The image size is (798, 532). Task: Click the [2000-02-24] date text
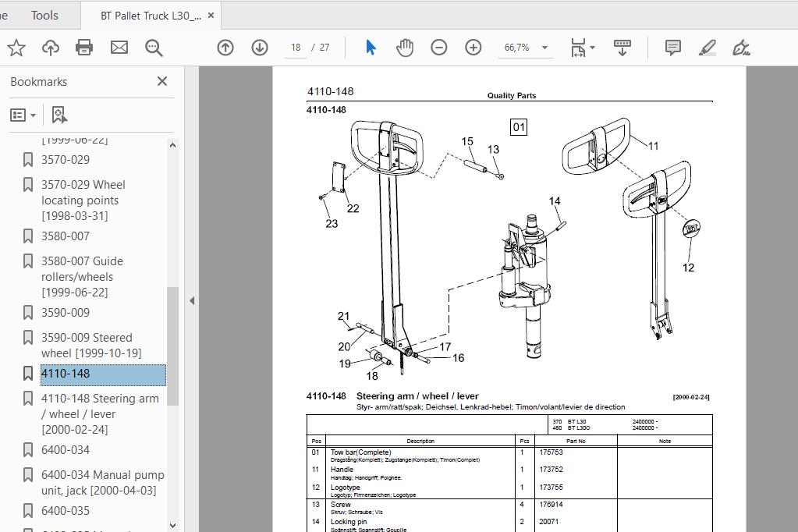coord(691,397)
